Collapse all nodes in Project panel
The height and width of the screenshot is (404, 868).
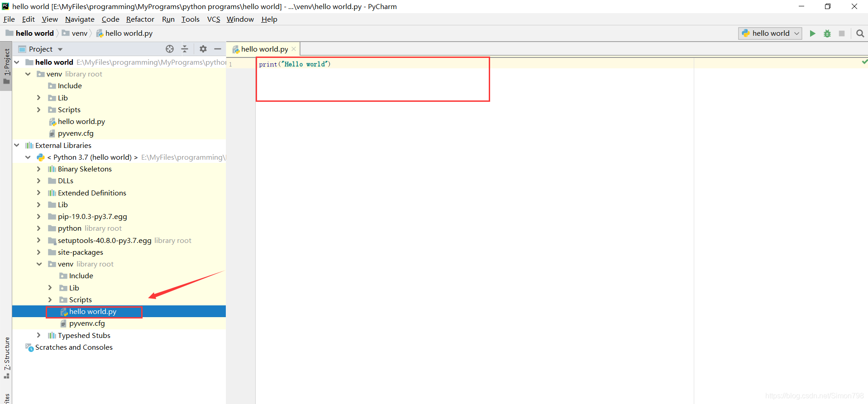point(185,49)
